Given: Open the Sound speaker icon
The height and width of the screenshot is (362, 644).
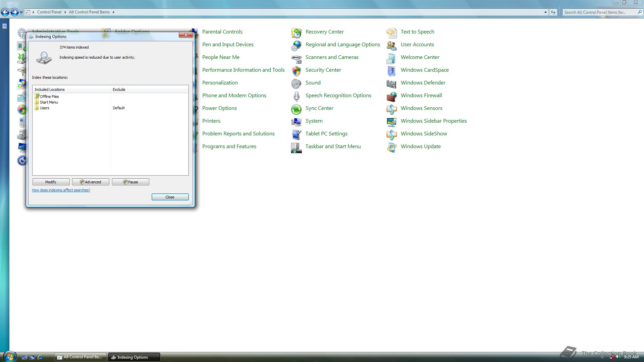Looking at the screenshot, I should tap(297, 83).
